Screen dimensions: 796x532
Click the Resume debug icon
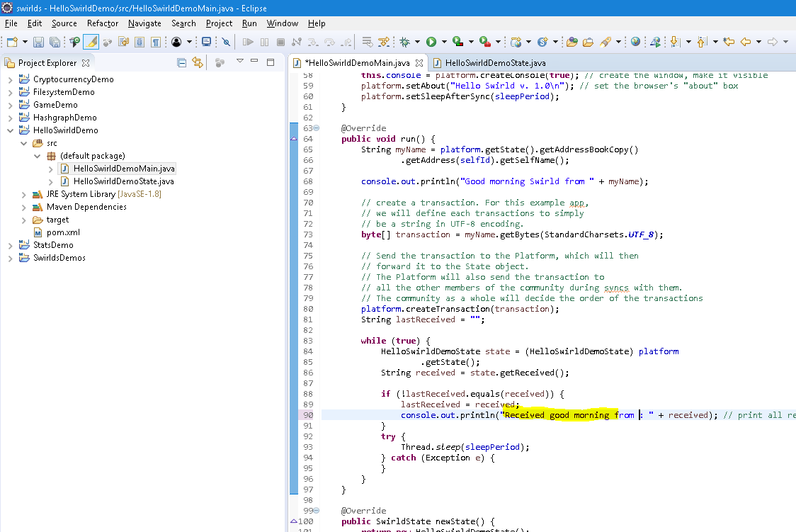[248, 42]
